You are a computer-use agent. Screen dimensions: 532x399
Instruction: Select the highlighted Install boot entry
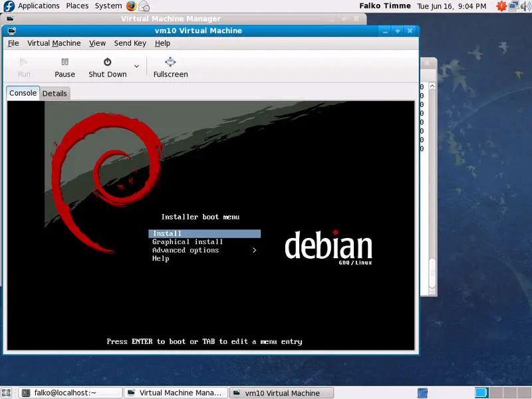pyautogui.click(x=205, y=233)
